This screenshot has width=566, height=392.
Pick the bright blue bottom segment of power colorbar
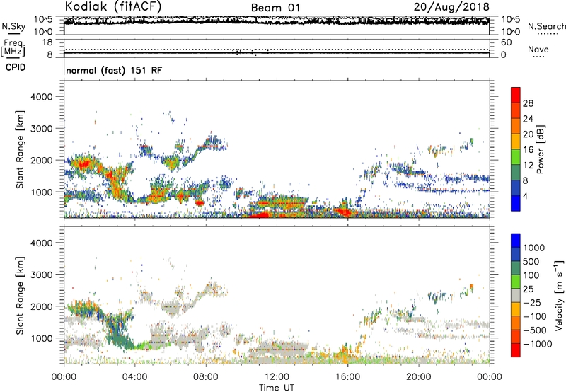click(516, 204)
